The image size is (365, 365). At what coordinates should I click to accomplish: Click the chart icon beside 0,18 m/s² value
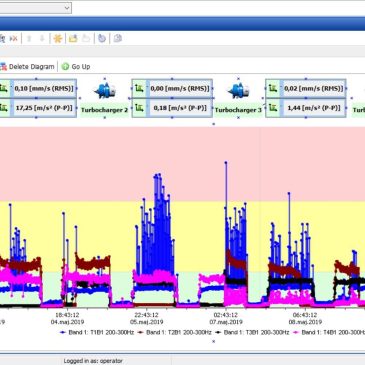[139, 108]
